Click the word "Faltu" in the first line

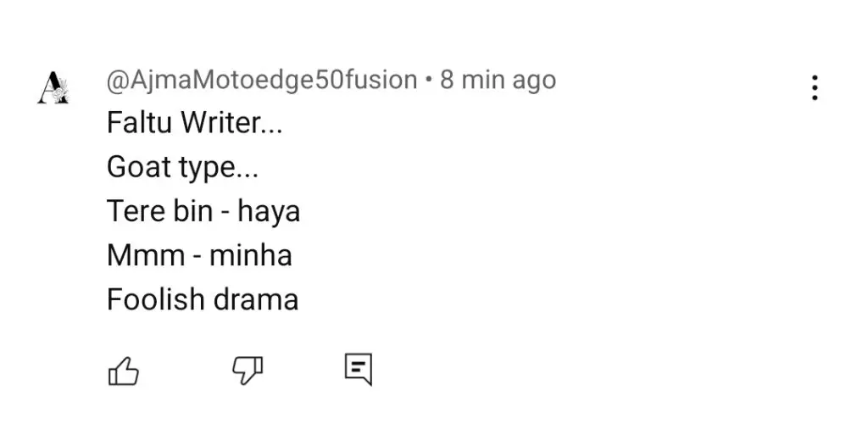pyautogui.click(x=141, y=122)
